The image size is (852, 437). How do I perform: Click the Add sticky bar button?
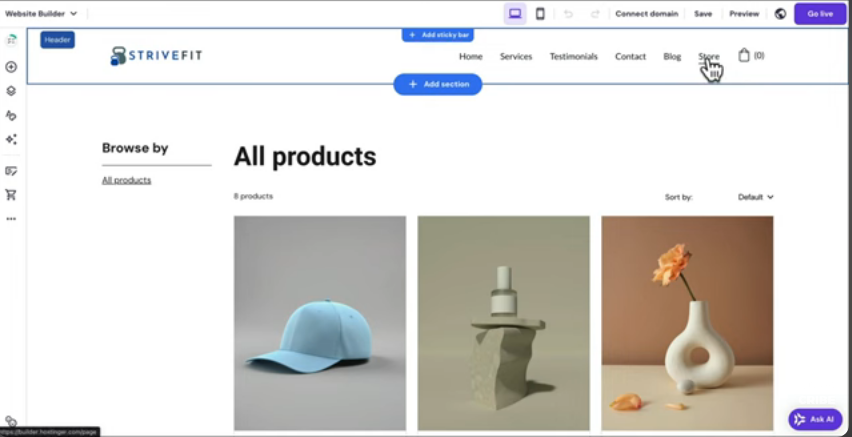point(438,35)
